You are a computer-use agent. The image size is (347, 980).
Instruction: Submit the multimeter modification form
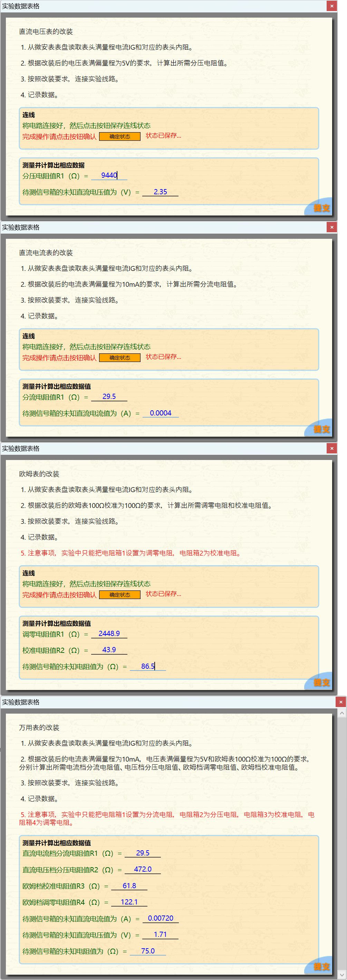(321, 966)
